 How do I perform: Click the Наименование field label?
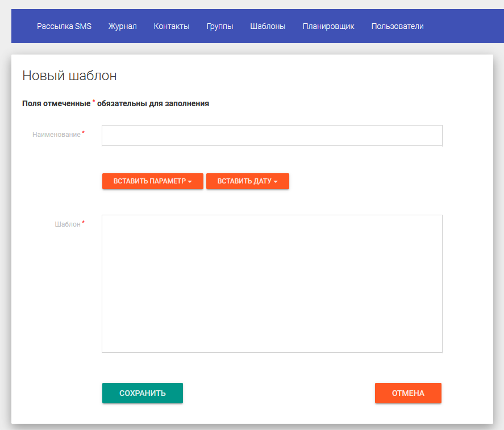56,135
